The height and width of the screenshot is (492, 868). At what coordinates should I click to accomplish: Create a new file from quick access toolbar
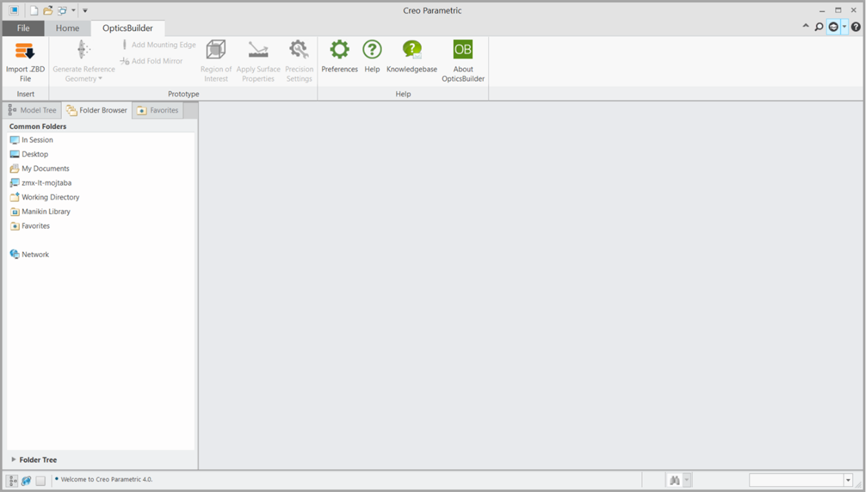tap(34, 10)
